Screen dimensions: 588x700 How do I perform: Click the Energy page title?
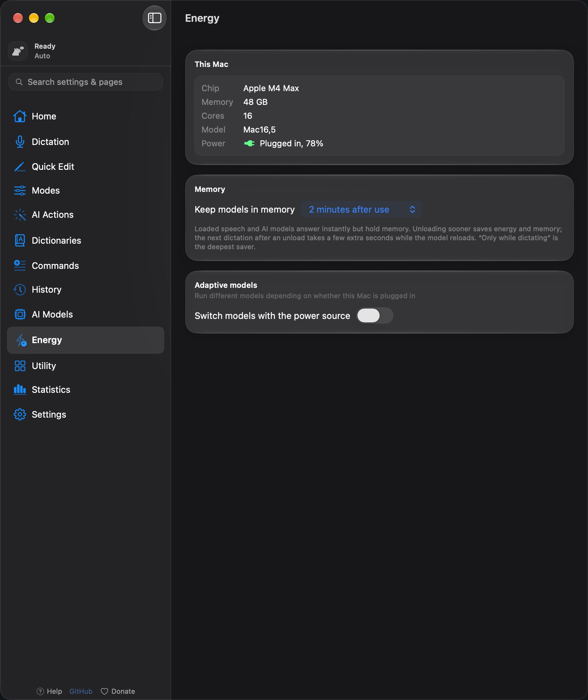[x=202, y=18]
